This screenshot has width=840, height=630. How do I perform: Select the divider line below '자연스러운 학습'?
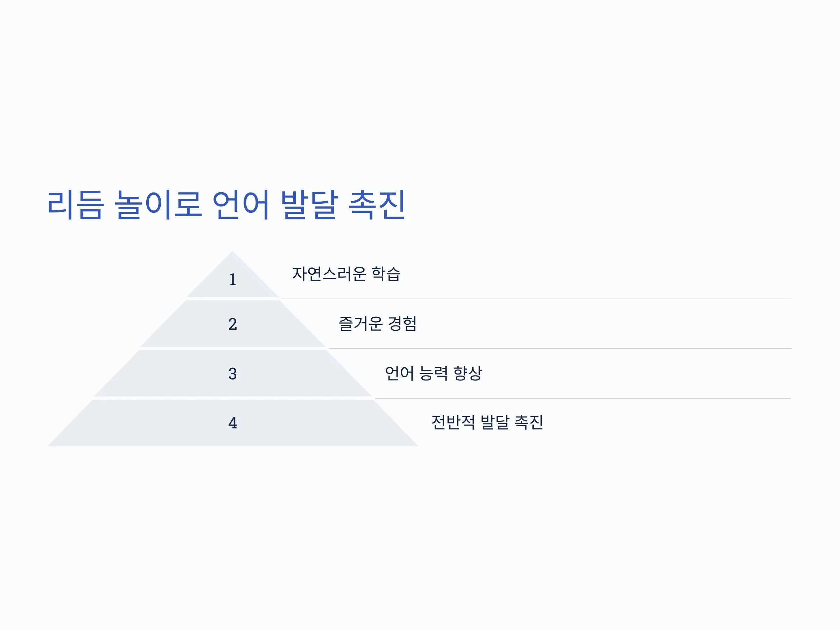click(x=536, y=299)
